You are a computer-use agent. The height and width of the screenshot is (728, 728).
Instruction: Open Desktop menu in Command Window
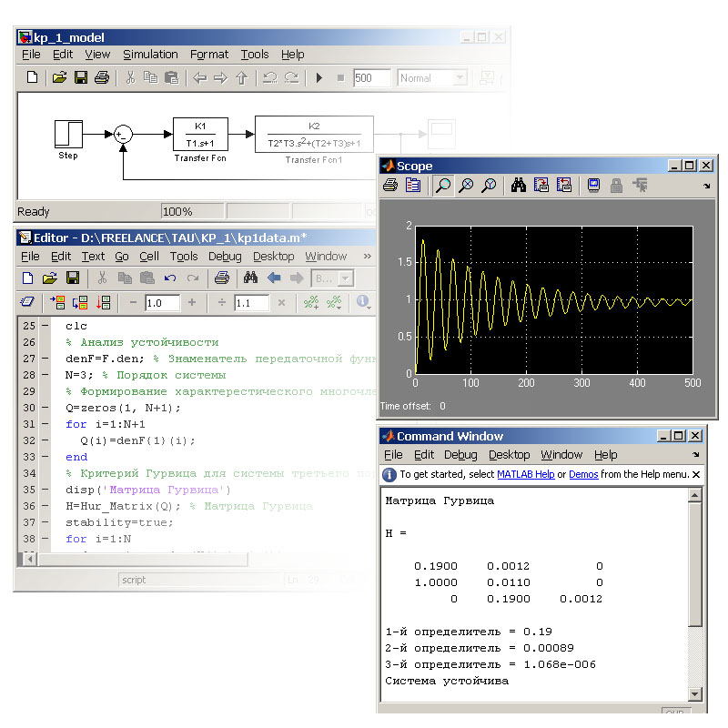(510, 454)
